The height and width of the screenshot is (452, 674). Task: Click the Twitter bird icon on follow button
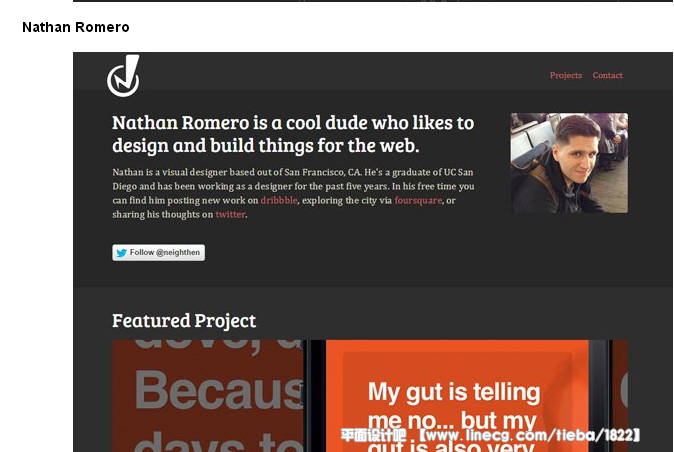coord(122,253)
